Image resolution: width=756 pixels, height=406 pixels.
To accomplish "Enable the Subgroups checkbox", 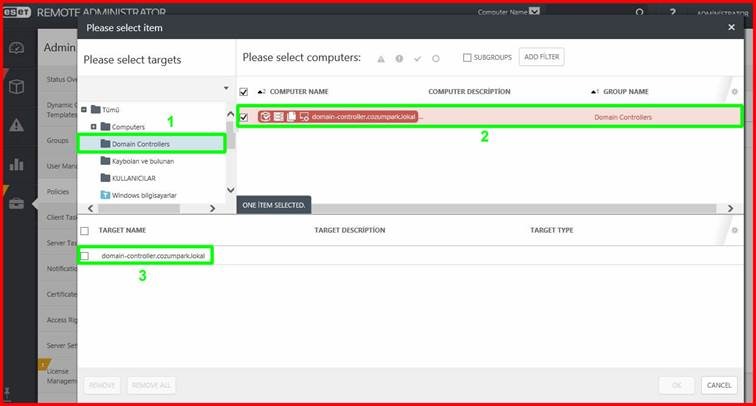I will (x=467, y=57).
